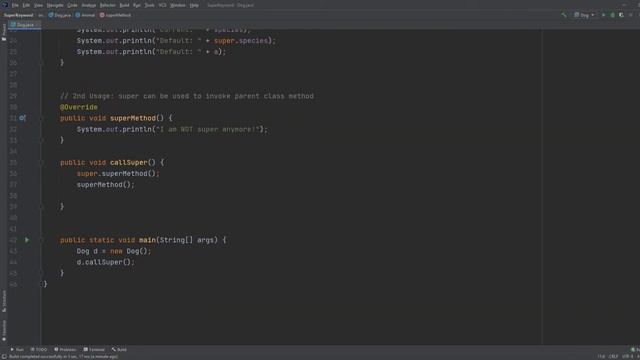Open the Structure tool window sidebar tab
Screen dimensions: 640x360
4,301
